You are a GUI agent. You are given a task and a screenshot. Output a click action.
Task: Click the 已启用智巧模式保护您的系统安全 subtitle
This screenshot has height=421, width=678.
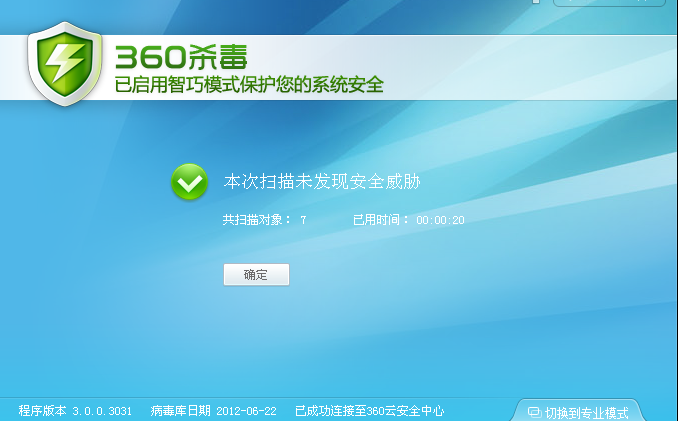pyautogui.click(x=249, y=84)
